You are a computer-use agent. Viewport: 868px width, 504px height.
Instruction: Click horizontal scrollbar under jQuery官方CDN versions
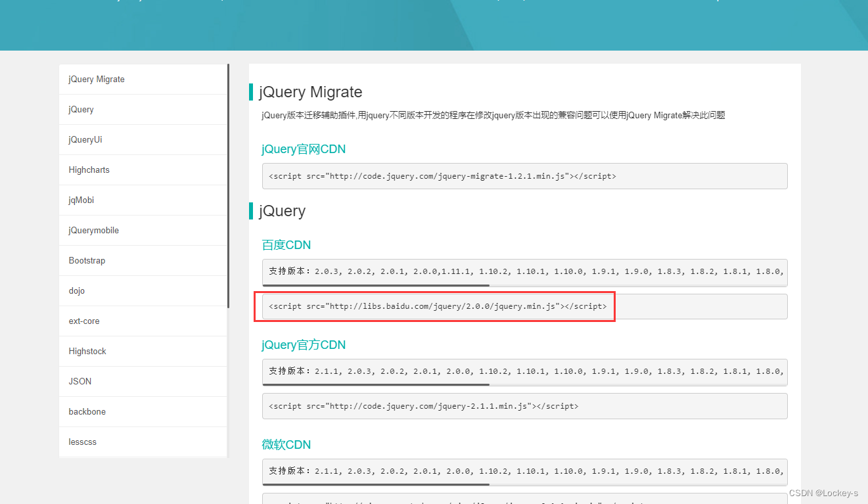pyautogui.click(x=376, y=385)
